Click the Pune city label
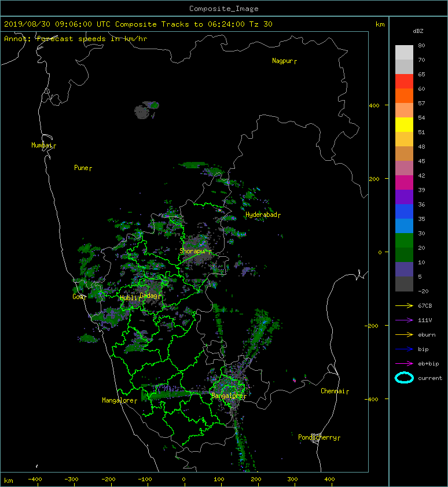Screen dimensions: 448x487 pyautogui.click(x=81, y=168)
